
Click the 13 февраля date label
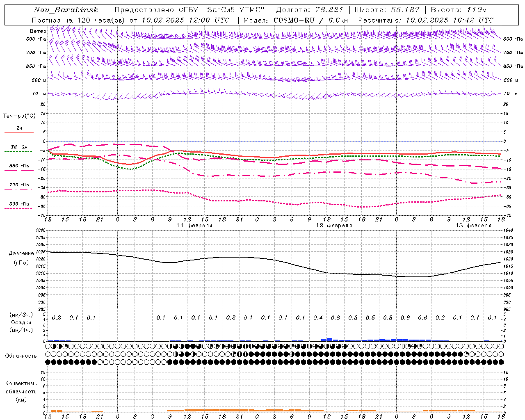click(x=473, y=226)
